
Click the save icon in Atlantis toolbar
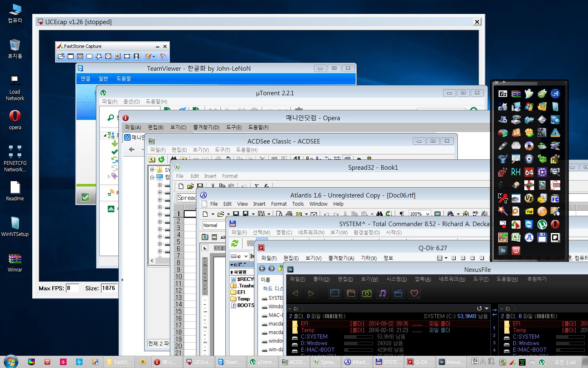tap(236, 213)
